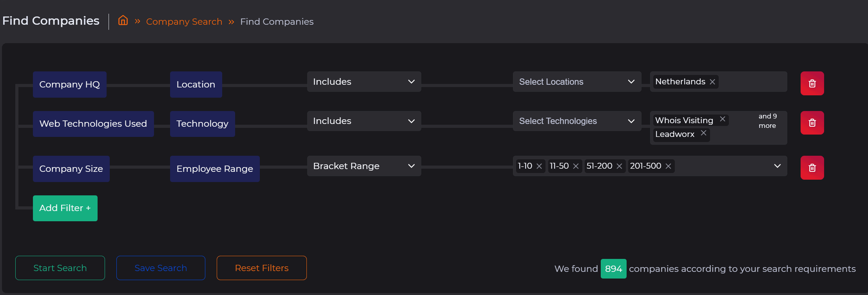This screenshot has width=868, height=295.
Task: Remove the Whois Visiting technology tag
Action: point(723,119)
